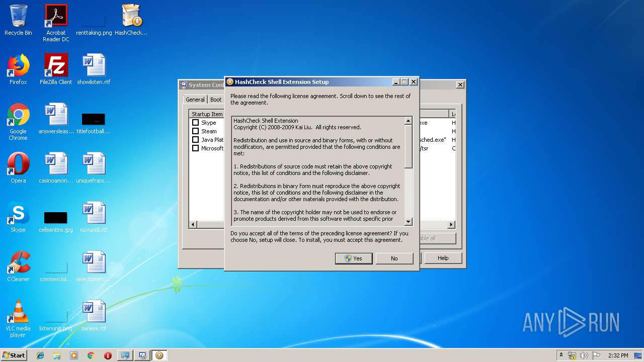Toggle the Steam startup item checkbox

pos(196,131)
